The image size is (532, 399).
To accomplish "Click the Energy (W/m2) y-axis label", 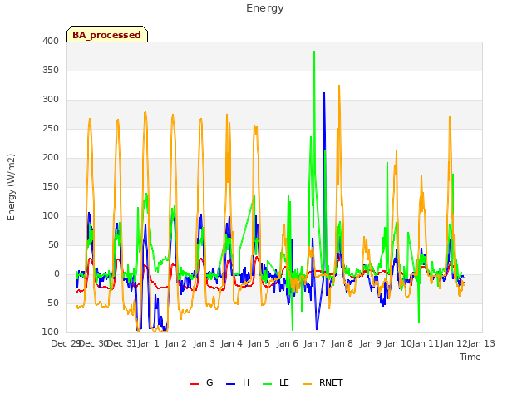I will (x=11, y=187).
